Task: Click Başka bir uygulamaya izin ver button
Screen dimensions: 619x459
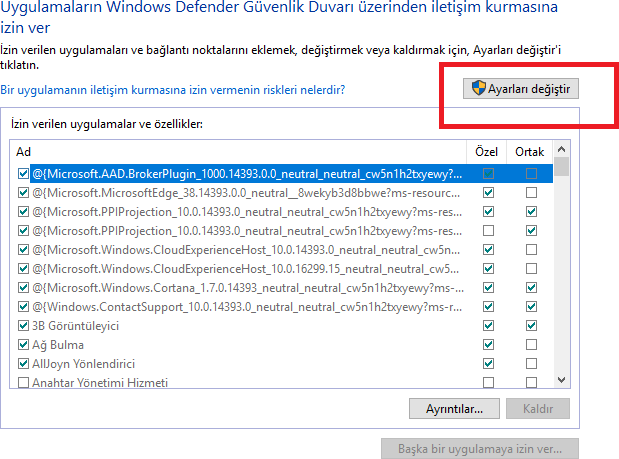Action: [x=480, y=449]
